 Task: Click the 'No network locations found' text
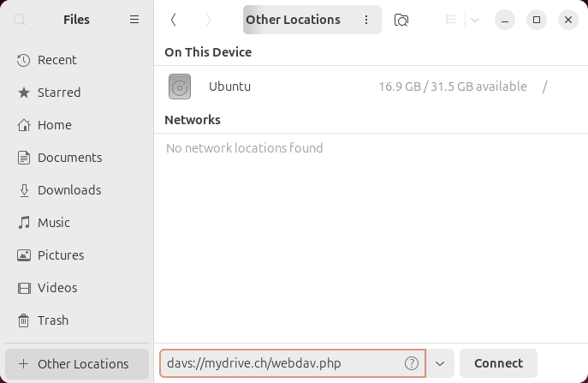coord(245,148)
